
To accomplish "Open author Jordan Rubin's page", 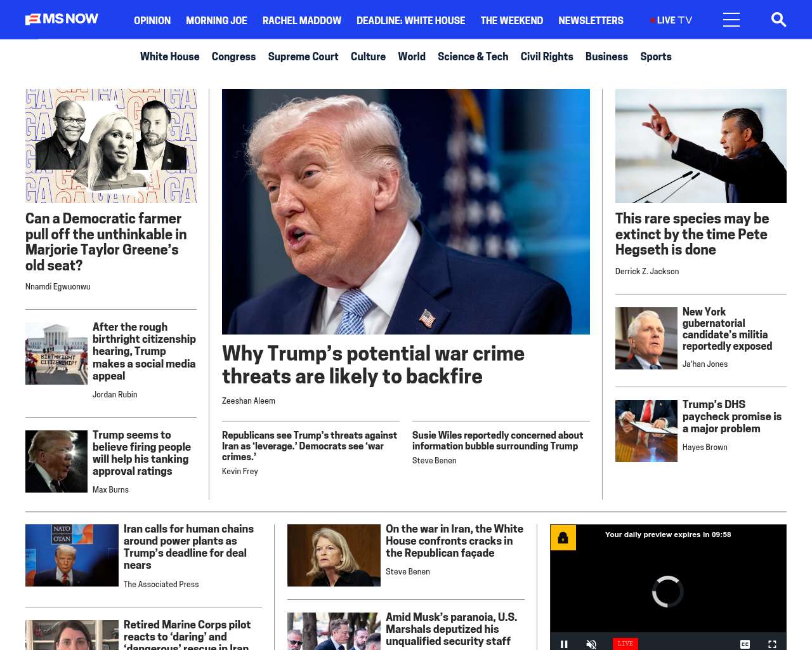I will pyautogui.click(x=115, y=395).
